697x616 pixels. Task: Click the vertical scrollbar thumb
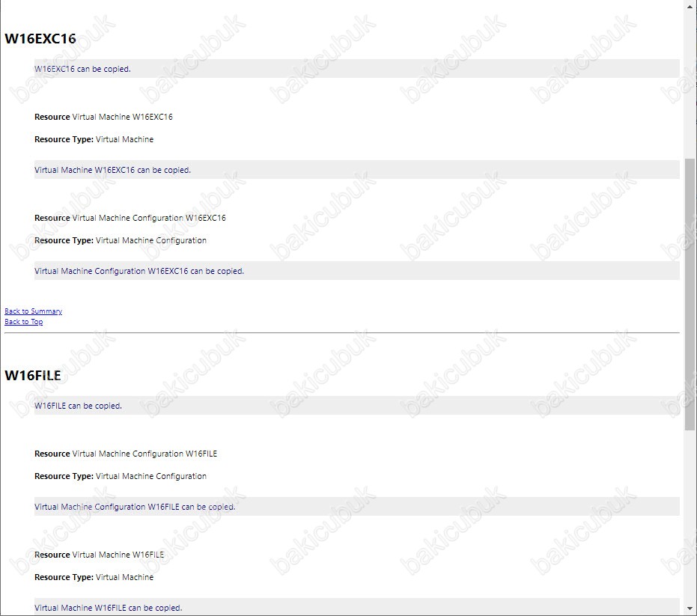click(x=690, y=294)
